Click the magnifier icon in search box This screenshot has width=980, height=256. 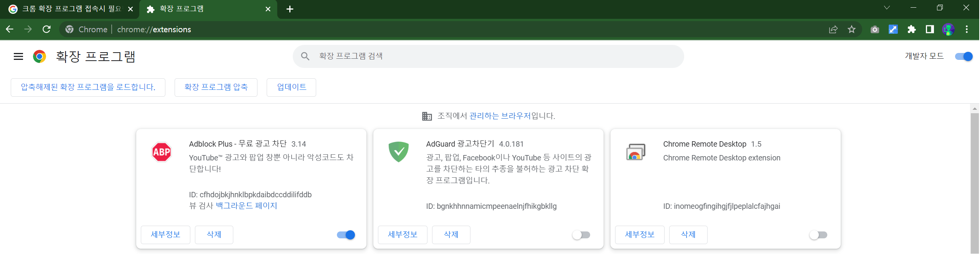pos(305,56)
